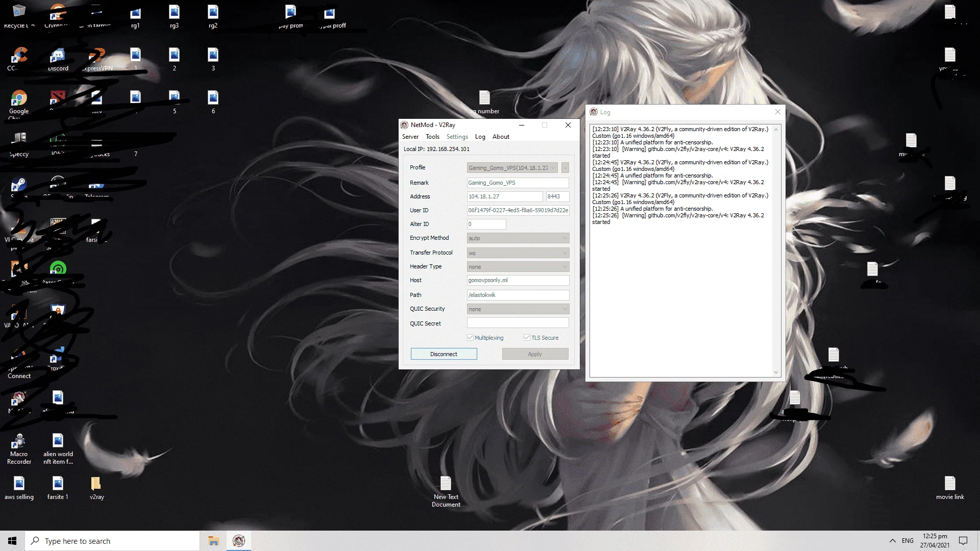
Task: Open the movie link text file
Action: 950,488
